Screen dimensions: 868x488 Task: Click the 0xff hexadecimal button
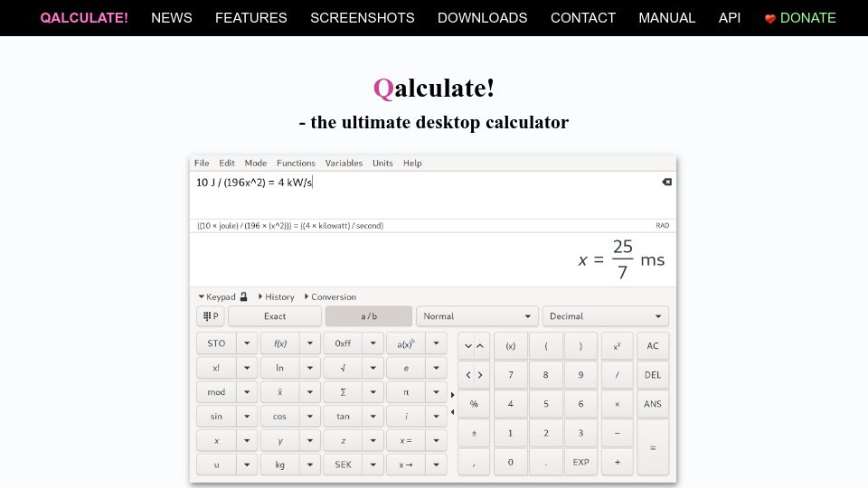[x=343, y=343]
